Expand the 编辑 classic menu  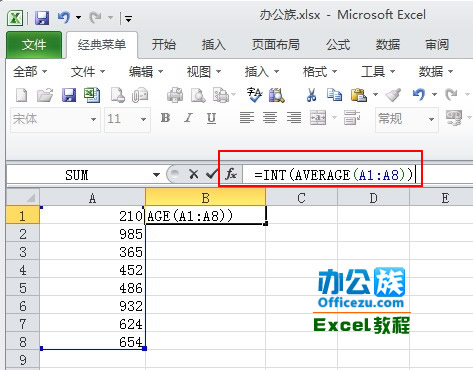(x=146, y=71)
